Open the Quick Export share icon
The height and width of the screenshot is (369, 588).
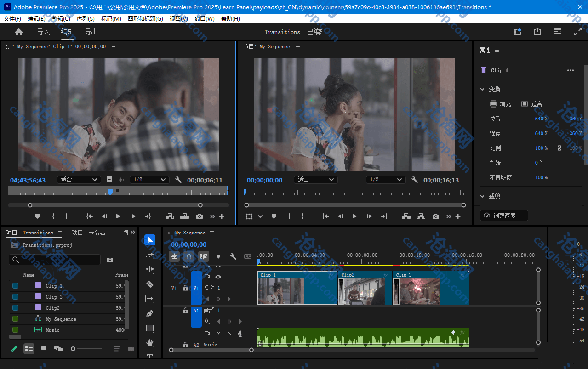pos(537,32)
